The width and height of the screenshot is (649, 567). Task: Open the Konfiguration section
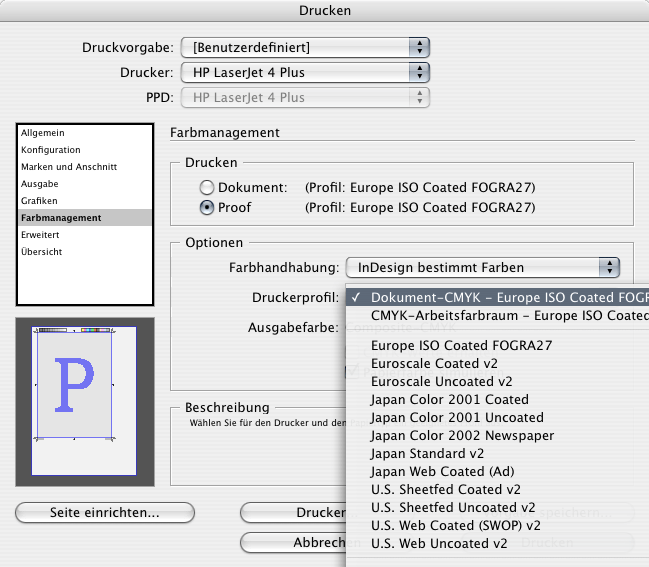coord(51,150)
